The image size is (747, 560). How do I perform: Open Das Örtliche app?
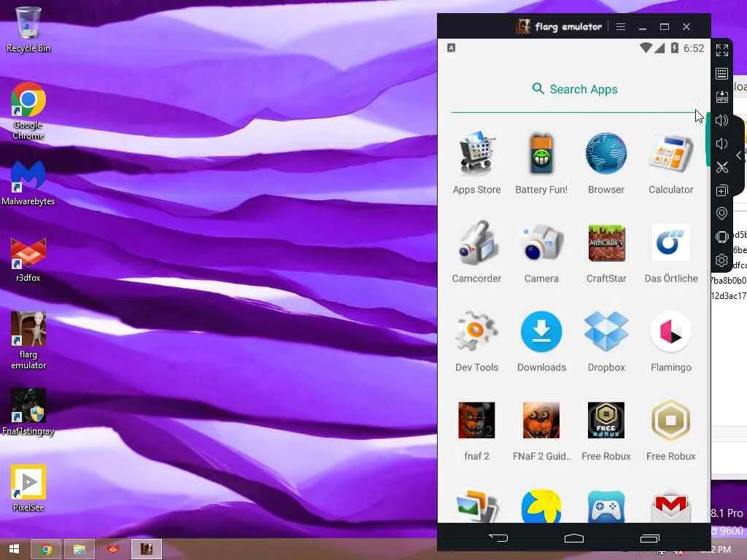(671, 252)
